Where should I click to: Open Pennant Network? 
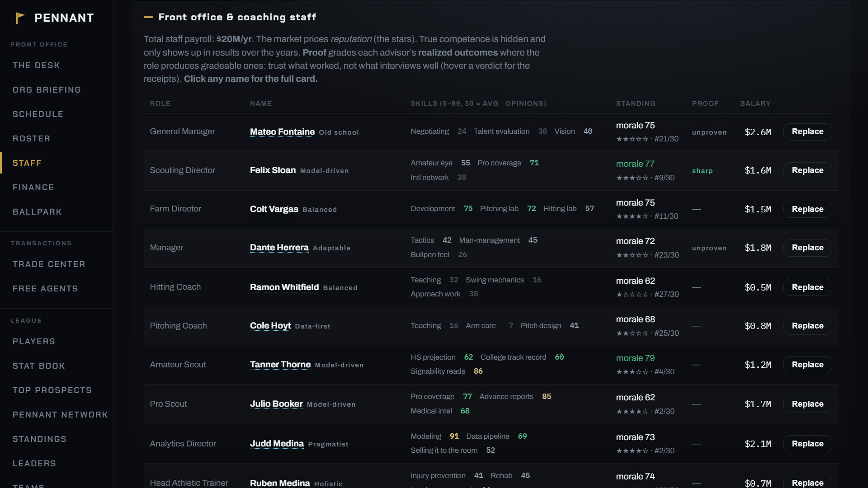(x=60, y=415)
